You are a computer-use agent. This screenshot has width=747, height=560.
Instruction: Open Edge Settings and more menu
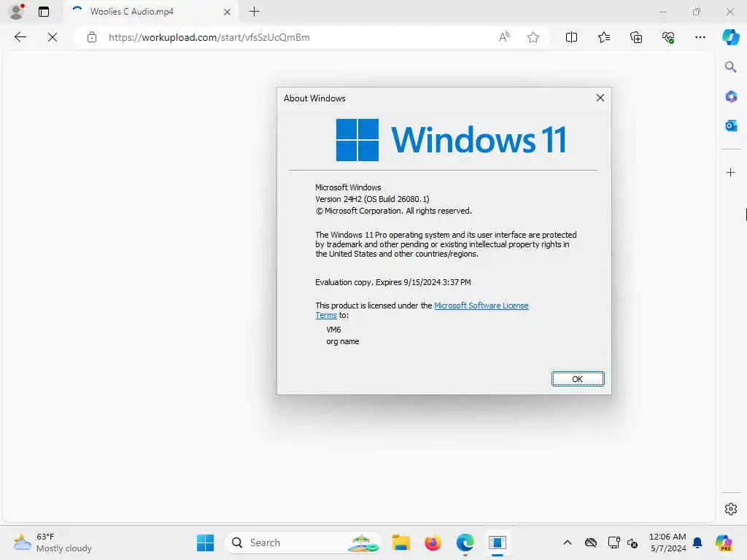point(700,37)
